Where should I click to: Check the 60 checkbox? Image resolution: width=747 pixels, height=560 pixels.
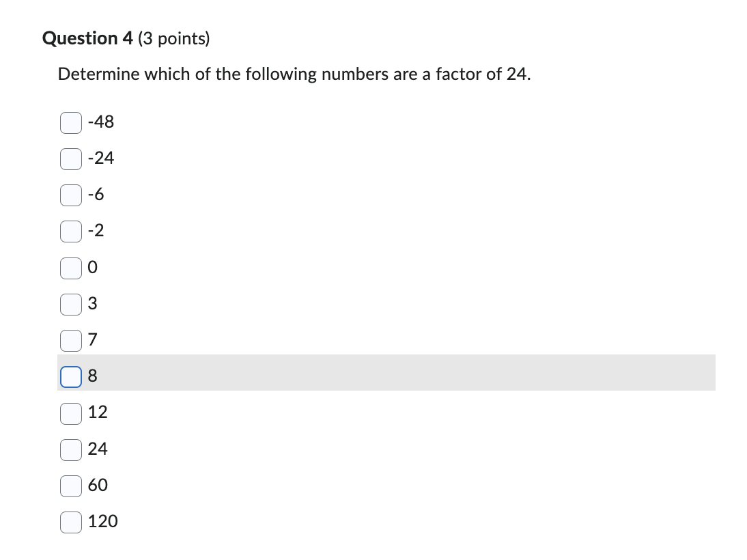pos(71,485)
